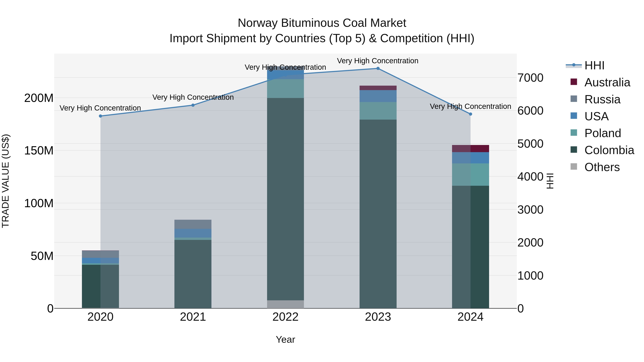Viewport: 644px width, 362px height.
Task: Click the HHI data point for 2020
Action: 101,116
